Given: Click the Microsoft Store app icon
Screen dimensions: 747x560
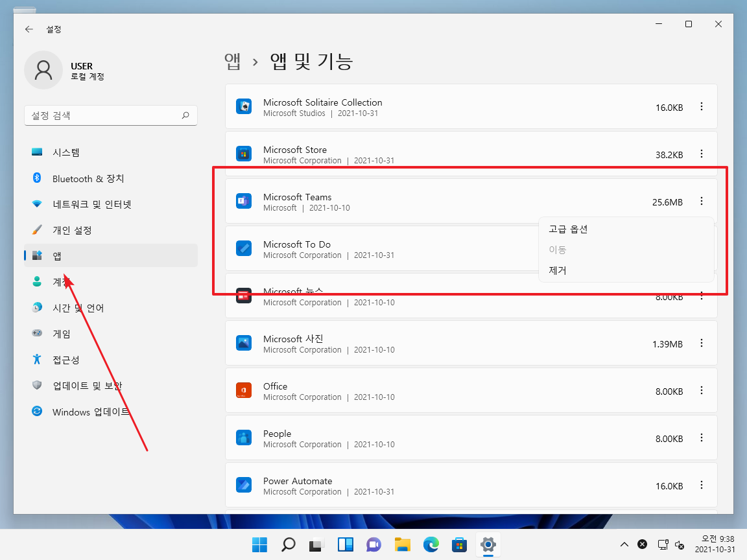Looking at the screenshot, I should (x=244, y=154).
